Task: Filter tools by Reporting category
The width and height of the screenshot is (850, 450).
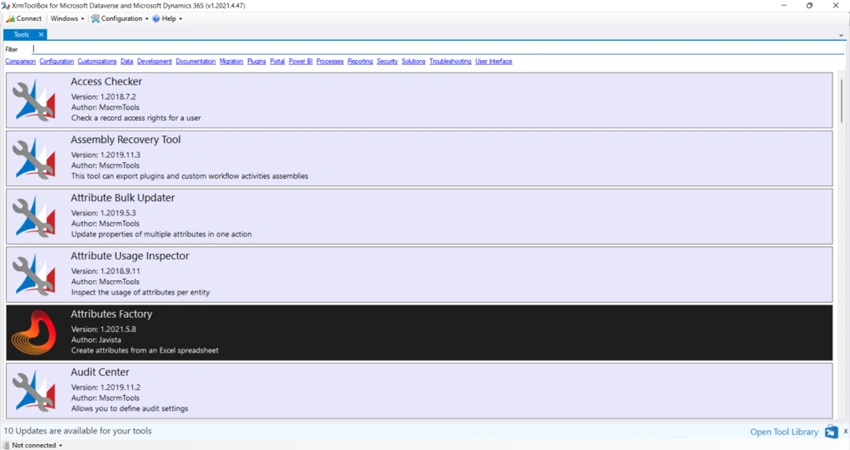Action: coord(360,61)
